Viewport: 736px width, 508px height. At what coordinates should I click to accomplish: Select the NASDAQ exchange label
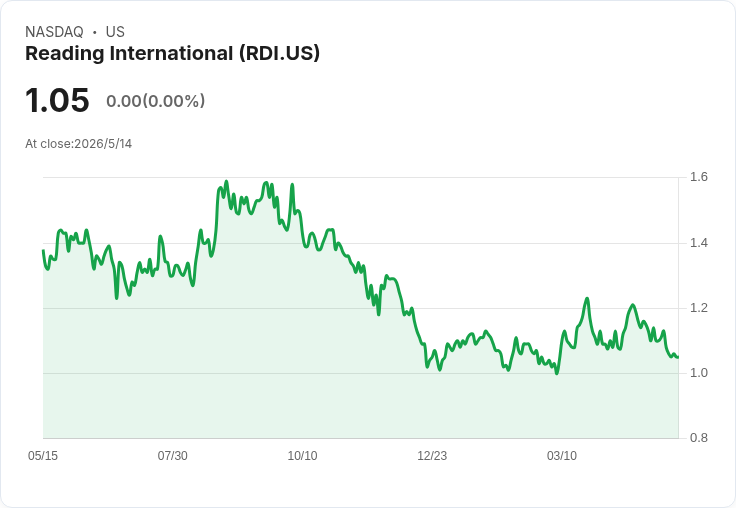[54, 32]
